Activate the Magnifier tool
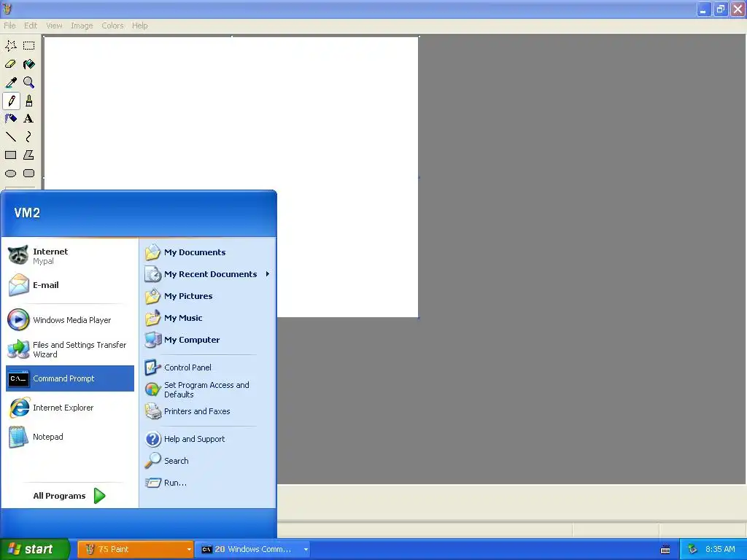Viewport: 747px width, 560px height. pyautogui.click(x=29, y=82)
